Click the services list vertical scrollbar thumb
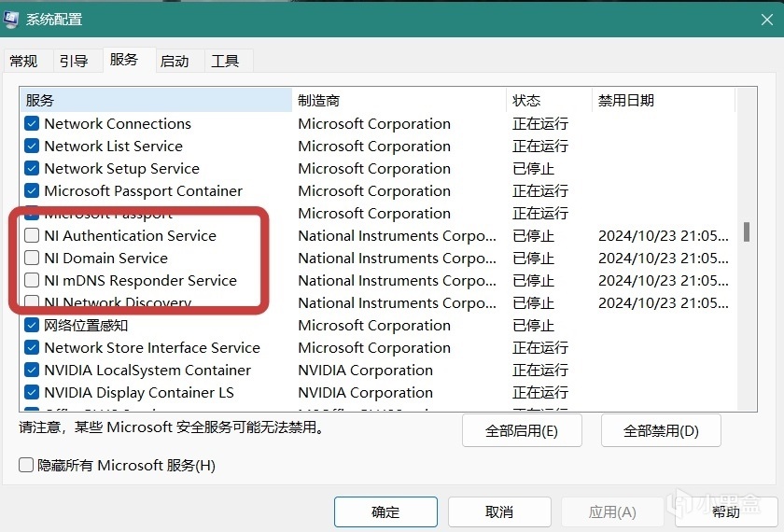784x532 pixels. pos(746,231)
